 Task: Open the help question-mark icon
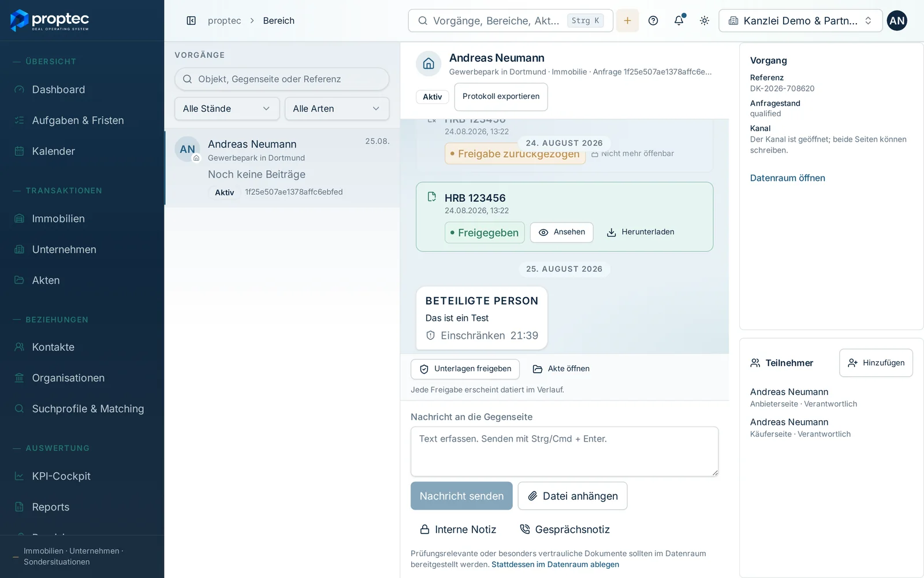[653, 21]
